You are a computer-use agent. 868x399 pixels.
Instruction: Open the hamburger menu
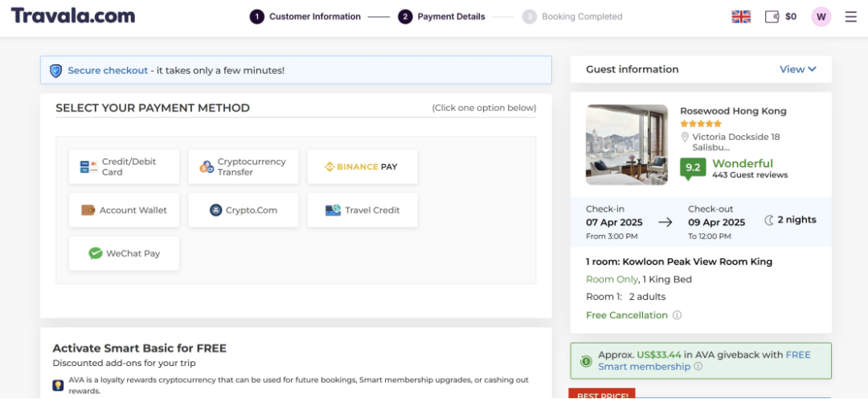851,16
